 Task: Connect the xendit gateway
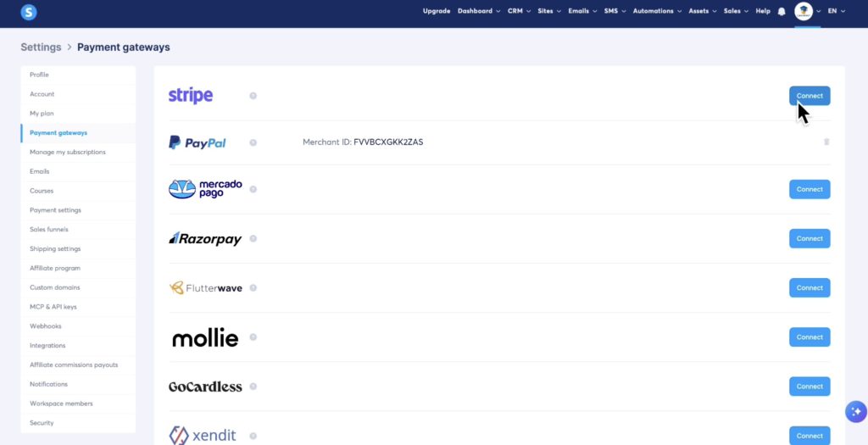pos(810,436)
